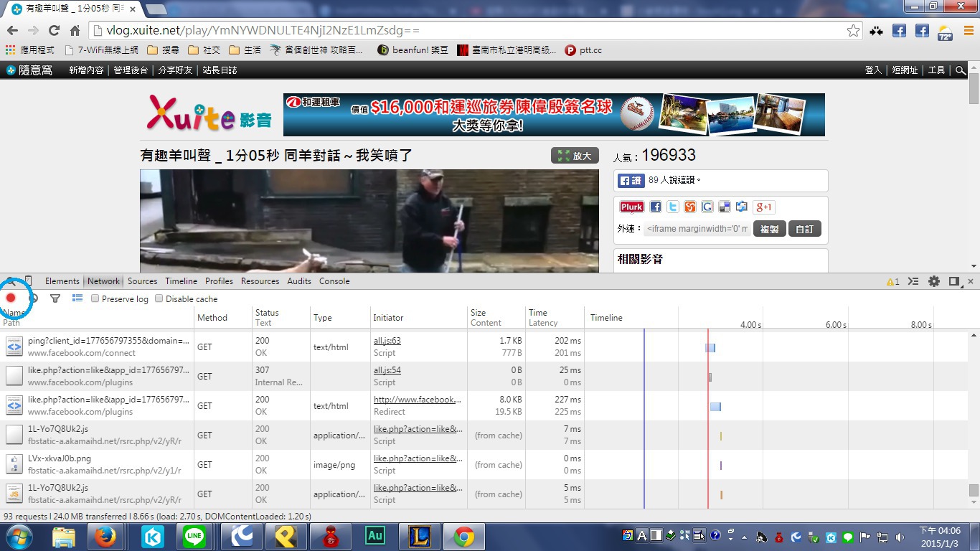Show the DevTools console drawer icon
Image resolution: width=980 pixels, height=551 pixels.
pos(913,281)
